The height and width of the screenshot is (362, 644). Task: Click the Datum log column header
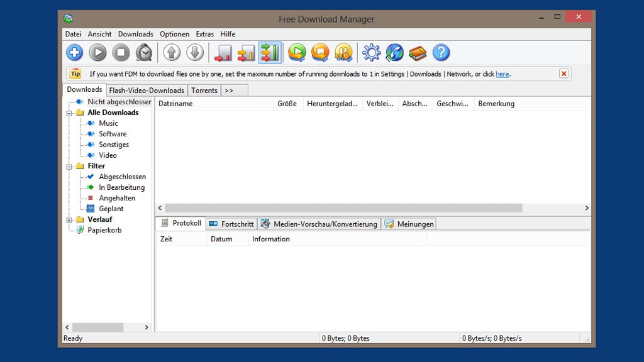[x=228, y=239]
